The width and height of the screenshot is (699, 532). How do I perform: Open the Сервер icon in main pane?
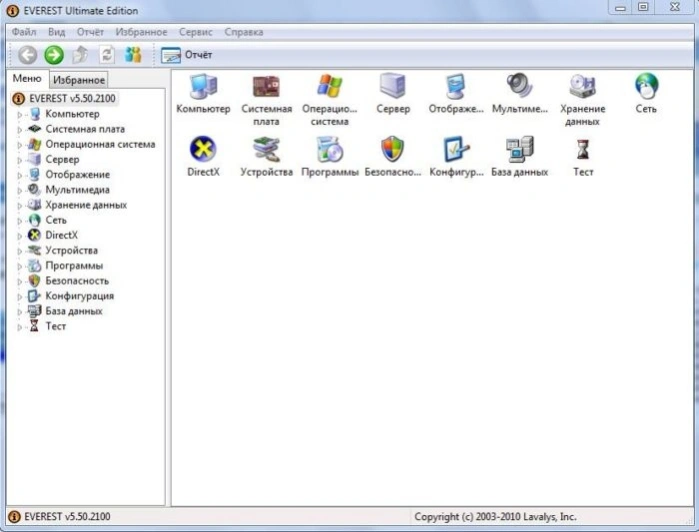(x=393, y=86)
